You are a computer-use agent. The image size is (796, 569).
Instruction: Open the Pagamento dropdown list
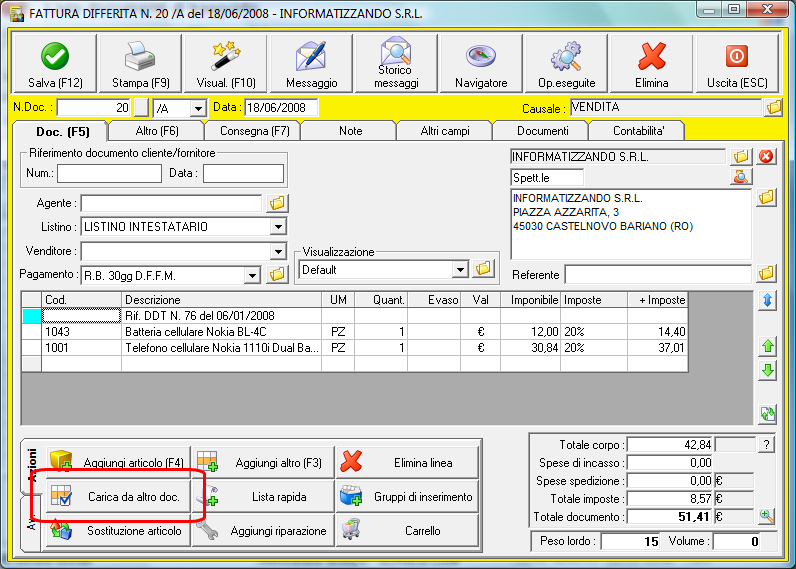251,274
